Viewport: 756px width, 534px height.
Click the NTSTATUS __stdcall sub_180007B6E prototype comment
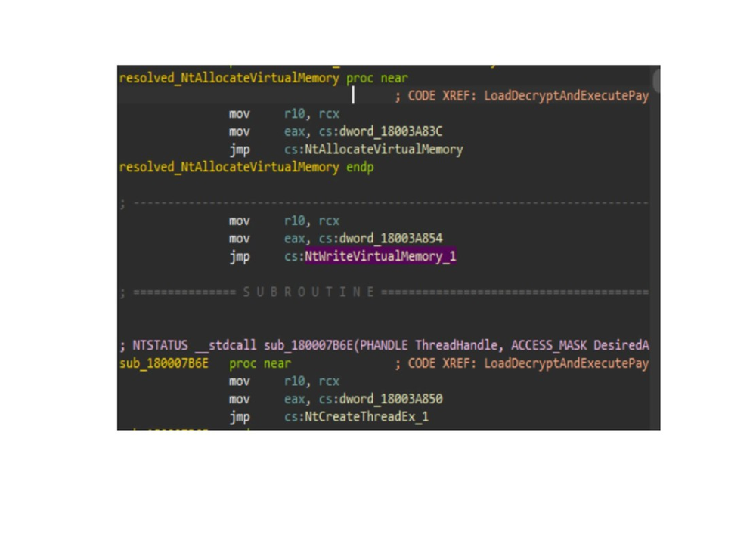[384, 345]
